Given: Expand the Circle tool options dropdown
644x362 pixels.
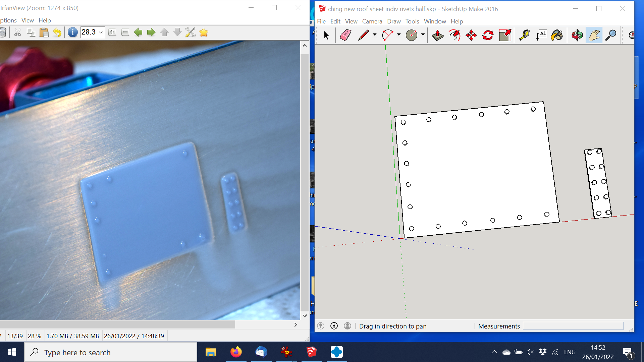Looking at the screenshot, I should click(x=423, y=35).
